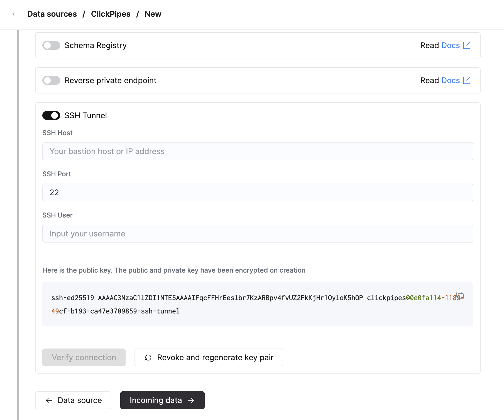Enable the Reverse private endpoint toggle
504x420 pixels.
51,80
